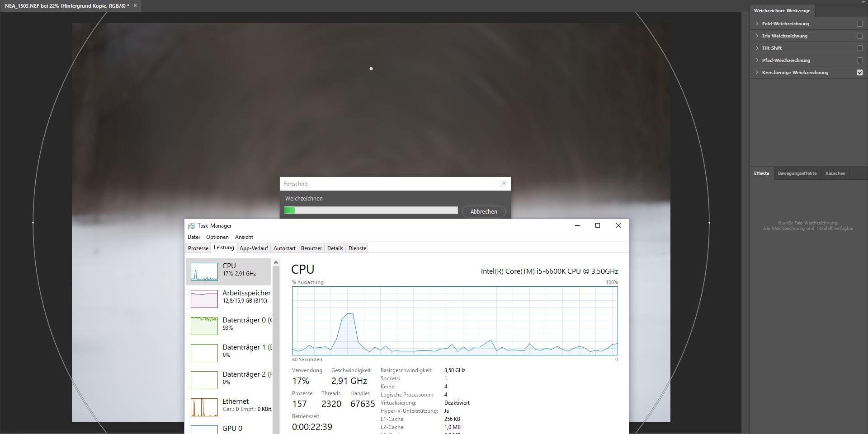868x434 pixels.
Task: Uncheck Kreisförmige Weichzeichnung checkbox
Action: [860, 72]
